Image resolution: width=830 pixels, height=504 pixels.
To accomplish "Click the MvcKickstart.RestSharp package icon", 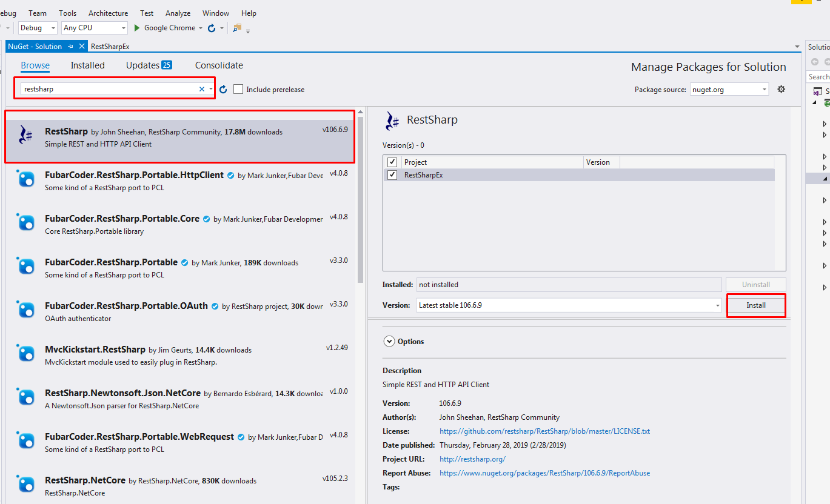I will pos(26,353).
